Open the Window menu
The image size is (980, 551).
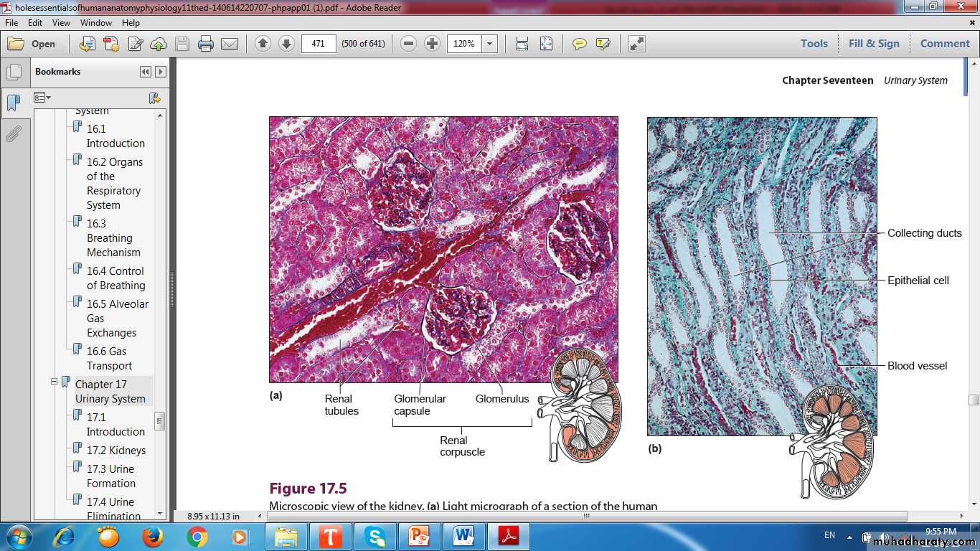(95, 23)
